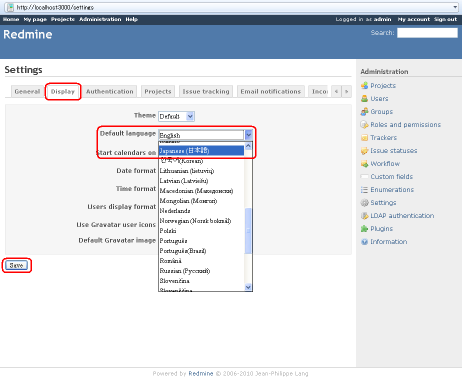The width and height of the screenshot is (462, 379).
Task: Click the language list scroll up arrow
Action: pyautogui.click(x=248, y=146)
